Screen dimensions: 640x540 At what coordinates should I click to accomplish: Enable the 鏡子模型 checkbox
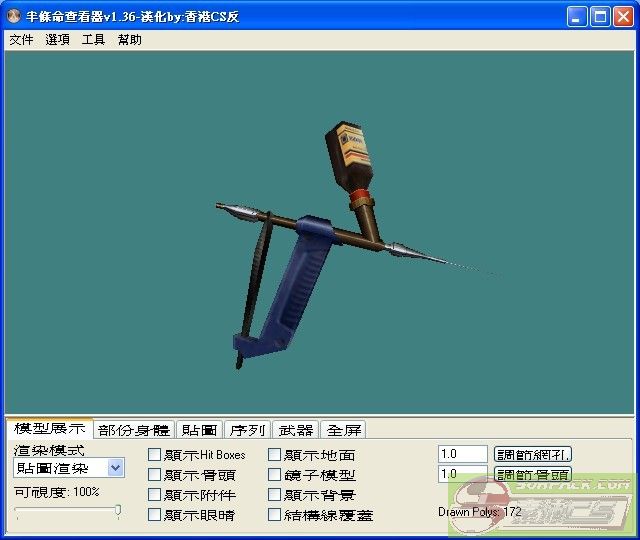click(x=274, y=475)
